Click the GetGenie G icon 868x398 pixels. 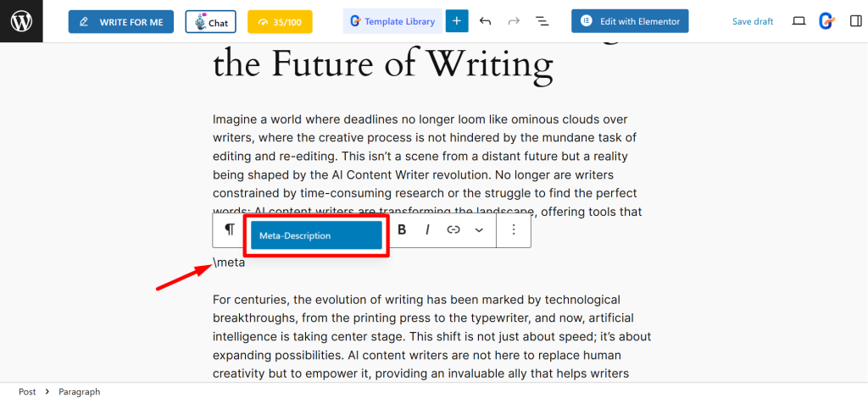click(x=826, y=21)
